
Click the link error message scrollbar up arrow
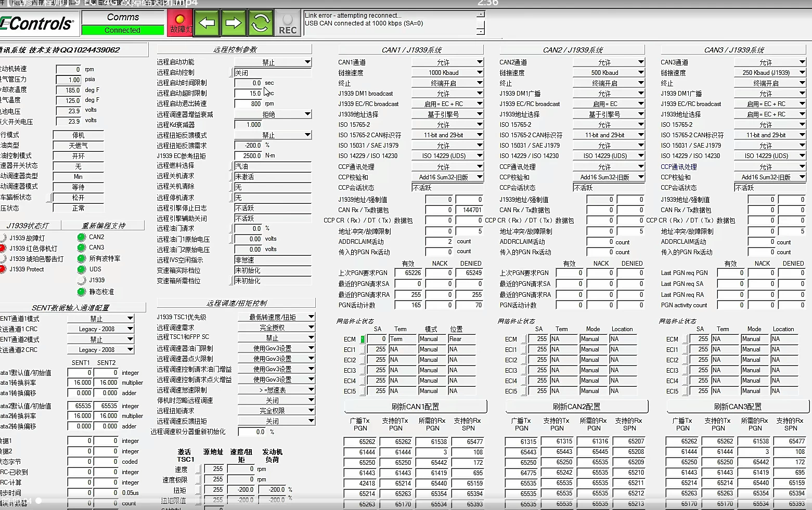480,16
